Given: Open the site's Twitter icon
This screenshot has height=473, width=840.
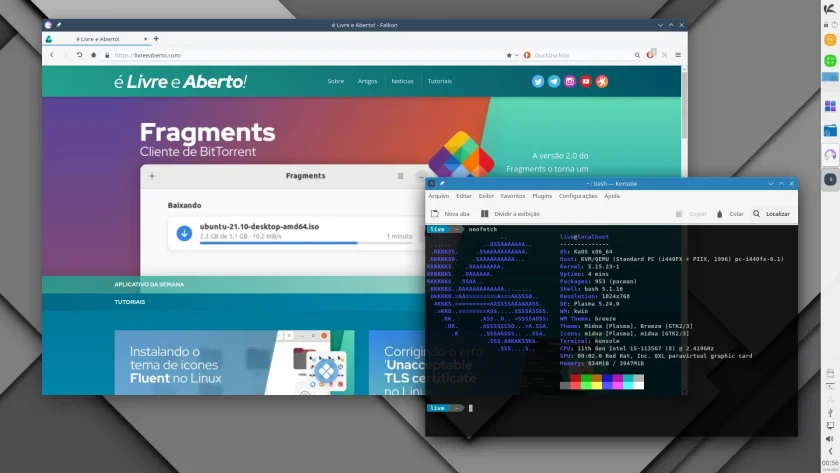Looking at the screenshot, I should pyautogui.click(x=538, y=81).
